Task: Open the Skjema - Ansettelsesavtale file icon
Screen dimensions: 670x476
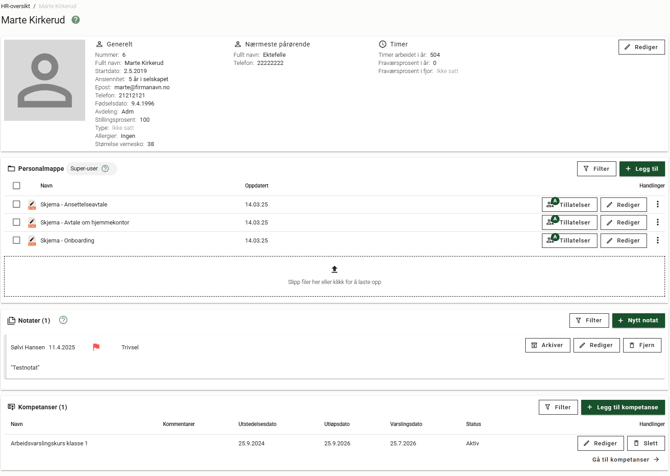Action: click(32, 205)
